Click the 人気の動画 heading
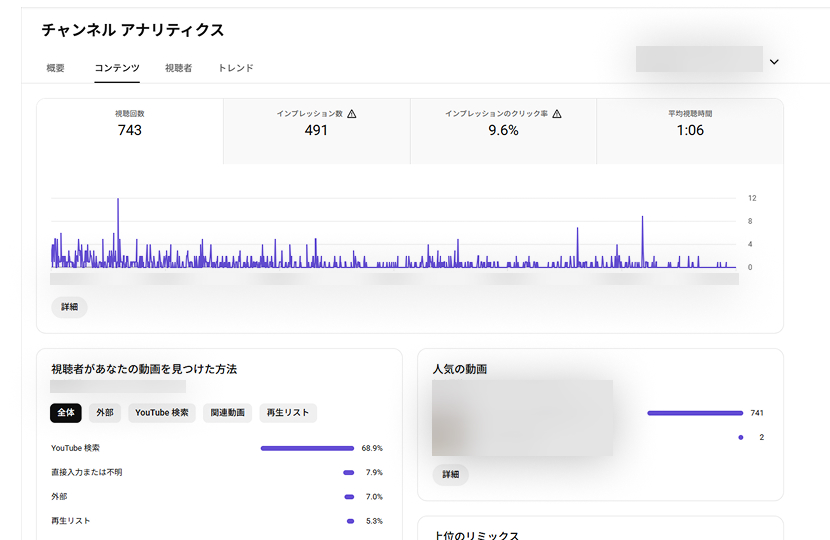This screenshot has height=540, width=830. click(x=459, y=369)
